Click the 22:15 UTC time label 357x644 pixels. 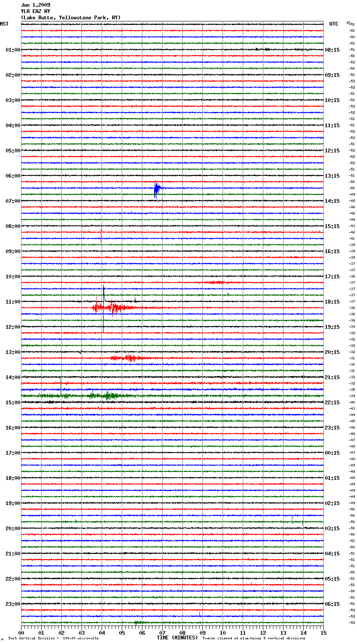pyautogui.click(x=332, y=403)
